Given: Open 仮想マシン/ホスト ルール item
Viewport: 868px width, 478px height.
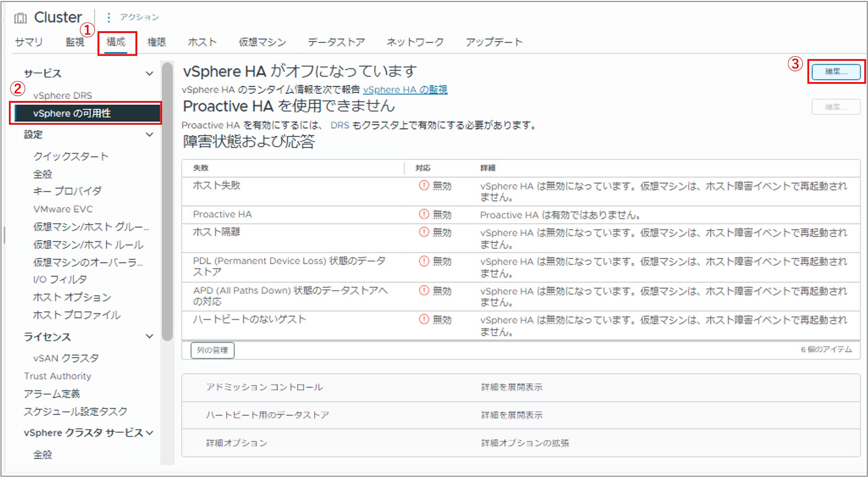Looking at the screenshot, I should pos(88,245).
